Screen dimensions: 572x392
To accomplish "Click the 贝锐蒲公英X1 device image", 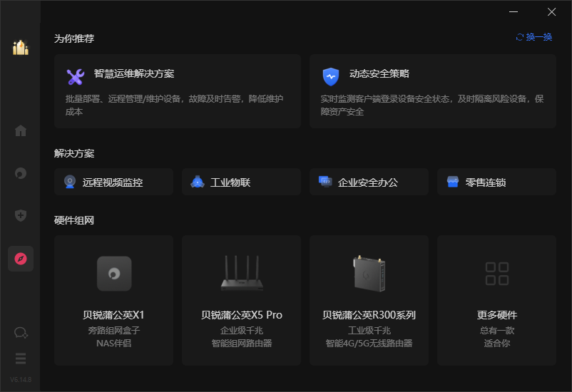I will click(x=114, y=274).
